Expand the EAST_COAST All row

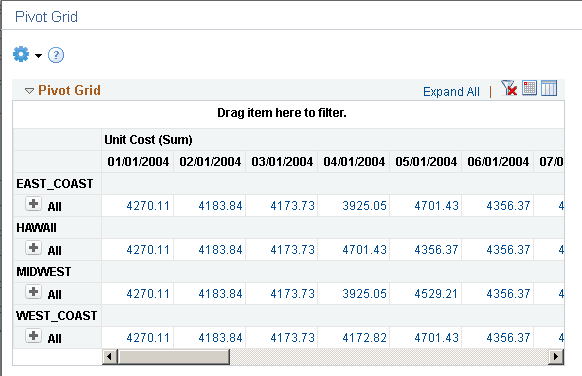(33, 204)
